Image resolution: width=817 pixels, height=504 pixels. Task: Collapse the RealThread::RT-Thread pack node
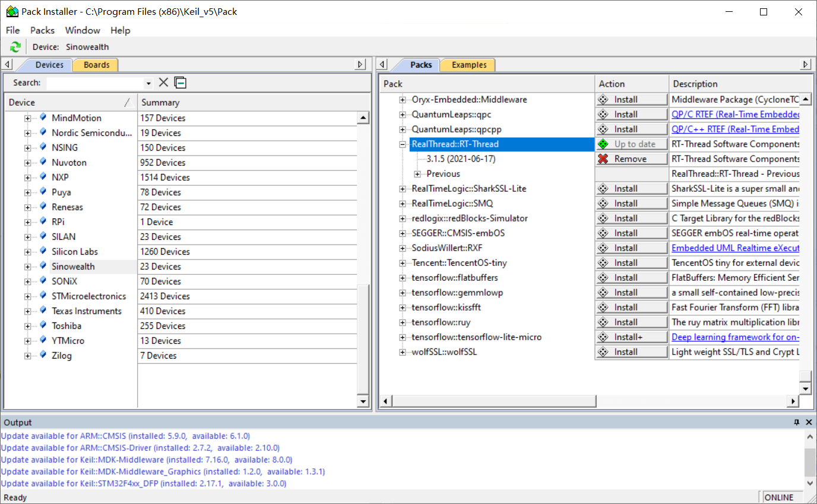(403, 144)
